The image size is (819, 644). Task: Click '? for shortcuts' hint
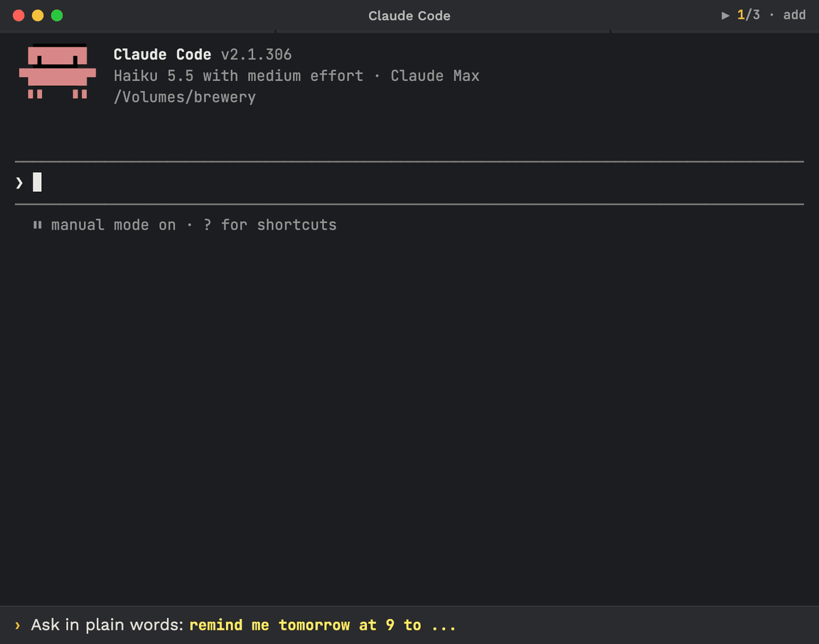269,225
